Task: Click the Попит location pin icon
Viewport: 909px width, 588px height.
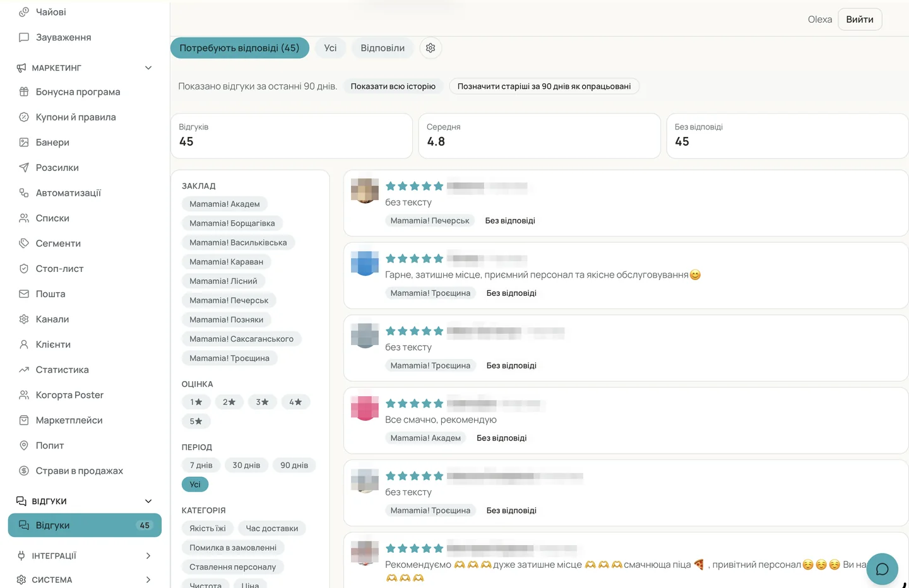Action: point(24,445)
